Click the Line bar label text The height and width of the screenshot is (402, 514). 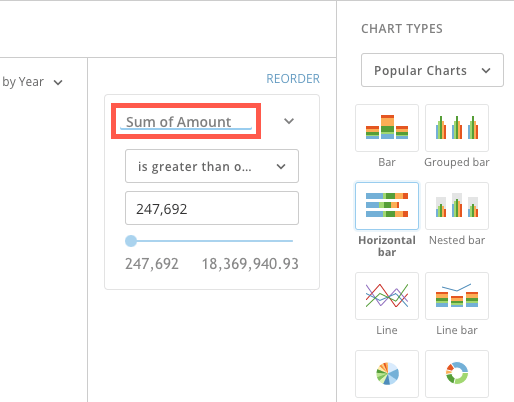pyautogui.click(x=457, y=330)
